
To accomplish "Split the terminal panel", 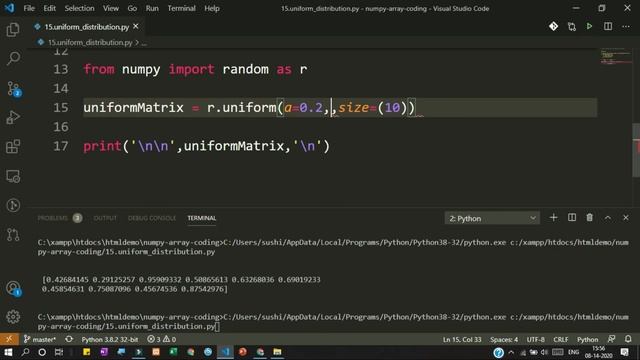I will 572,218.
